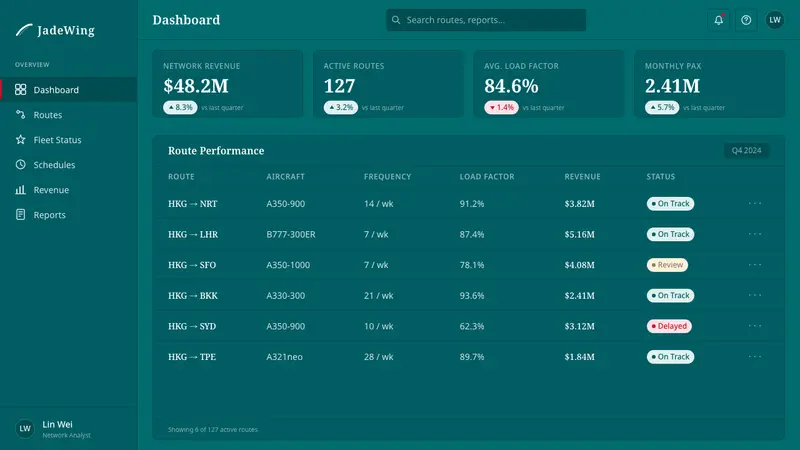Viewport: 800px width, 450px height.
Task: Open more options for HKG → LHR row
Action: point(755,234)
